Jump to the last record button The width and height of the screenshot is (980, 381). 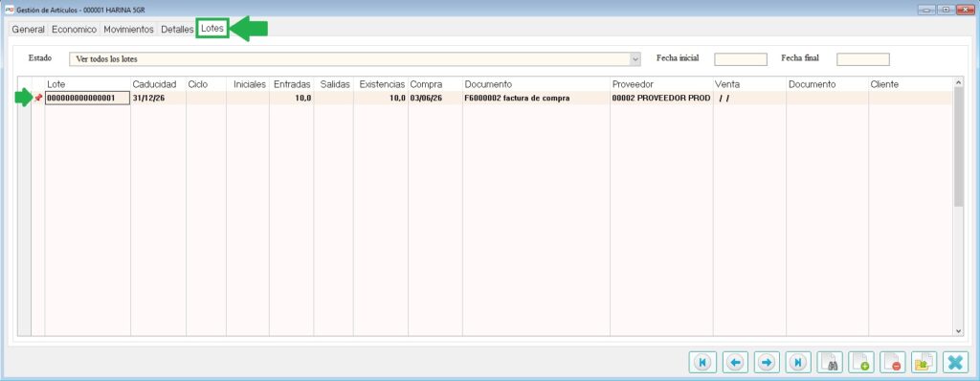pos(798,362)
